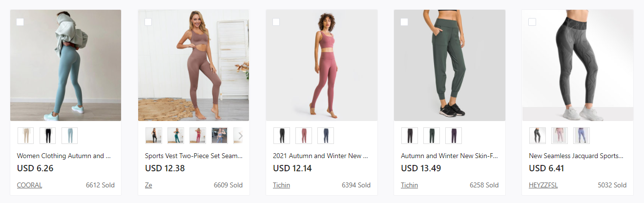Viewport: 644px width, 203px height.
Task: View the green jogger pants product photo
Action: click(x=449, y=65)
